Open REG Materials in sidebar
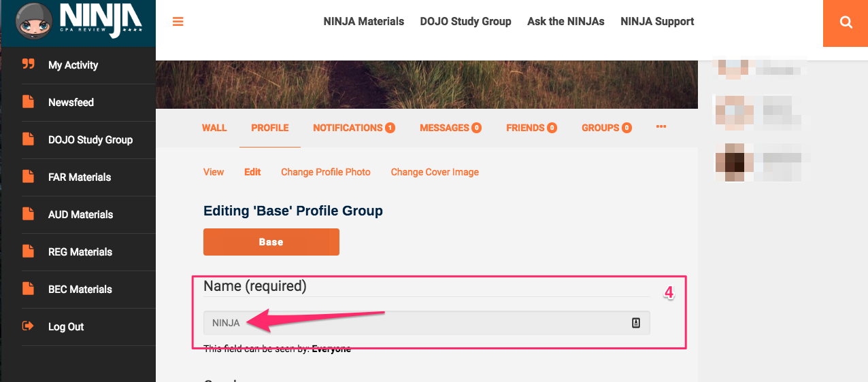868x382 pixels. pos(80,252)
